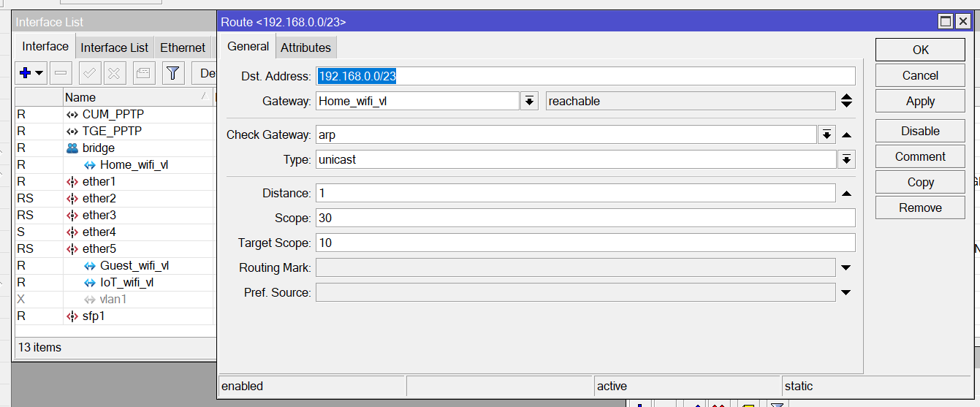Viewport: 980px width, 407px height.
Task: Open the Interface List tab
Action: pyautogui.click(x=115, y=47)
